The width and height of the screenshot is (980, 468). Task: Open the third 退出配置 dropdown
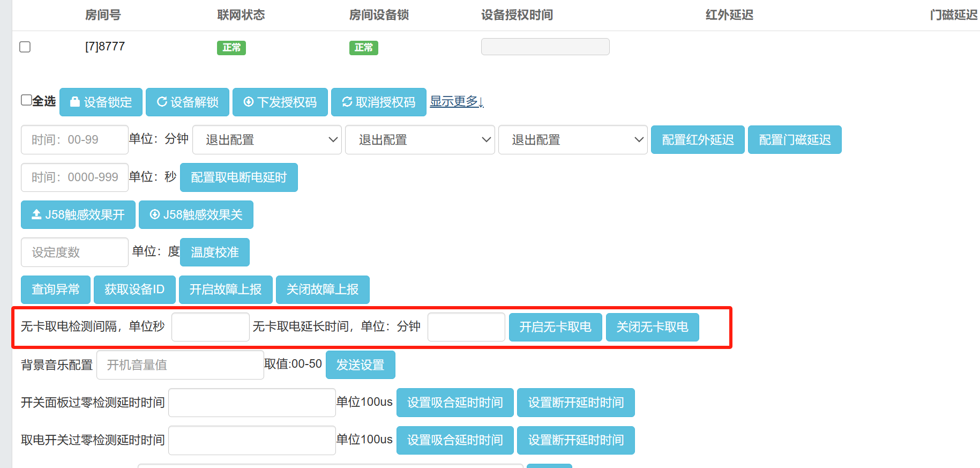[x=572, y=140]
